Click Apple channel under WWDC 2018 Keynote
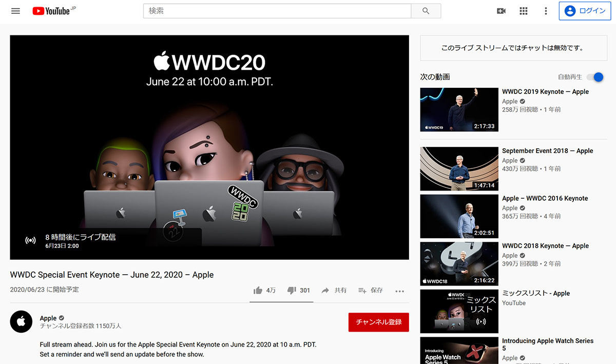Screen dimensions: 616x364 tap(510, 256)
